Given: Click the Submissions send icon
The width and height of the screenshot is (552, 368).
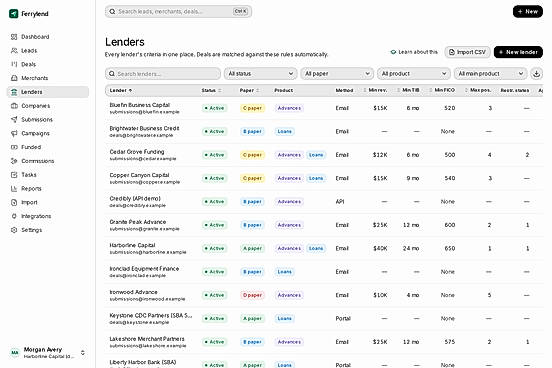Looking at the screenshot, I should 14,119.
